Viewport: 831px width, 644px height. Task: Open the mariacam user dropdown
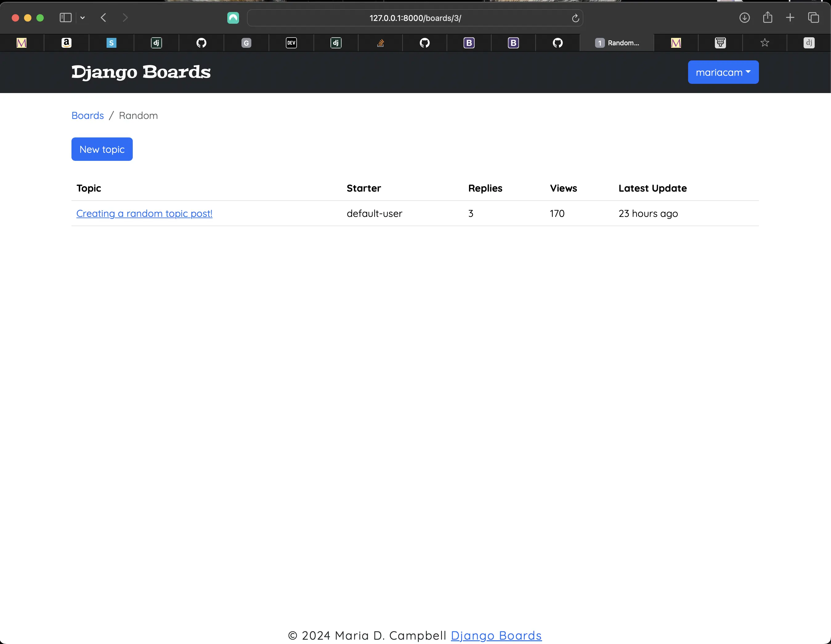pyautogui.click(x=723, y=72)
